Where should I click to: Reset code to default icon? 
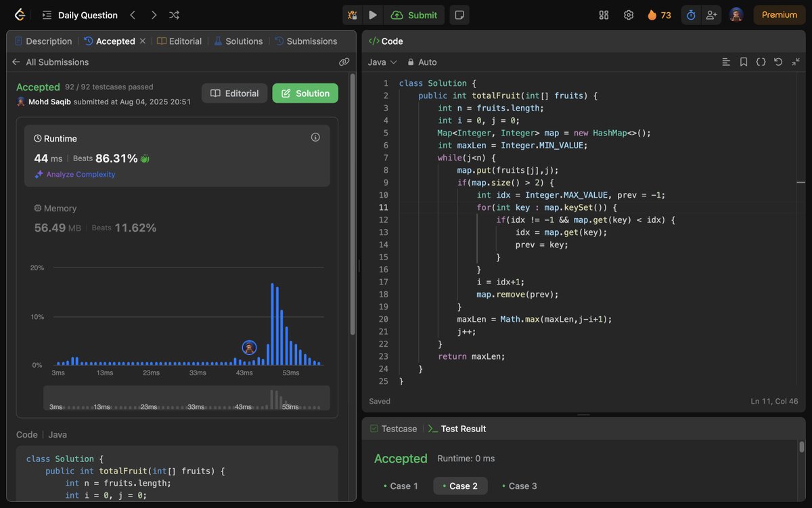pos(778,62)
